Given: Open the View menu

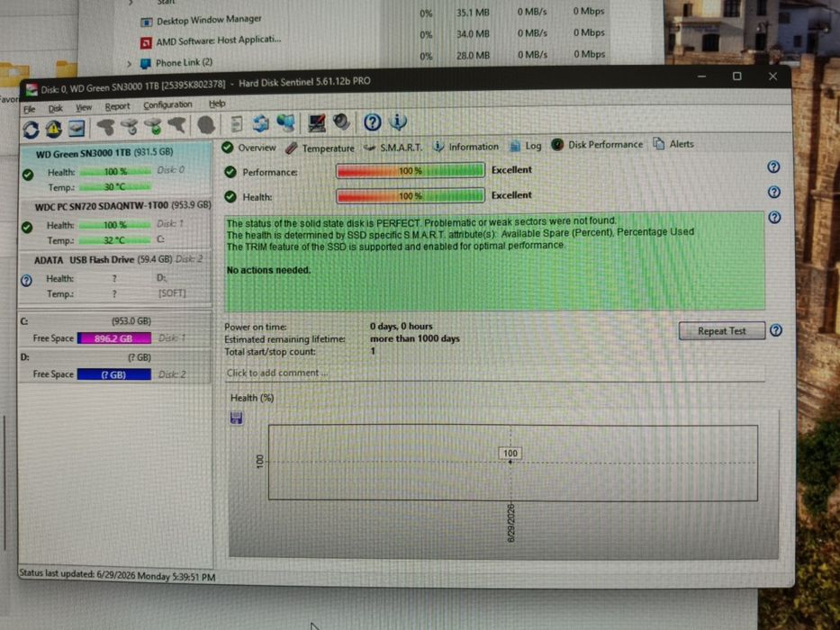Looking at the screenshot, I should coord(84,107).
